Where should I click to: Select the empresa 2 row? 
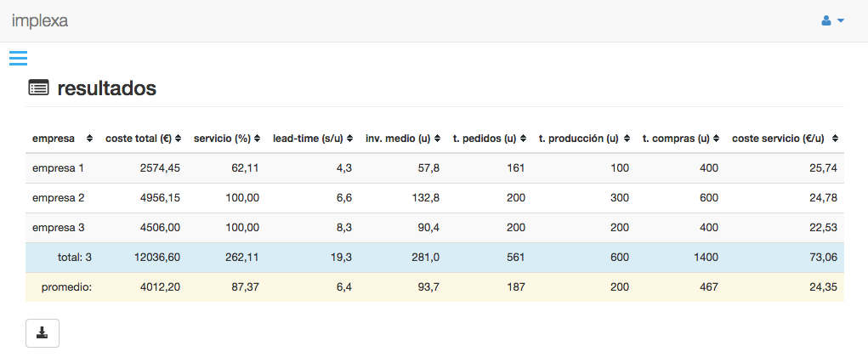coord(434,198)
